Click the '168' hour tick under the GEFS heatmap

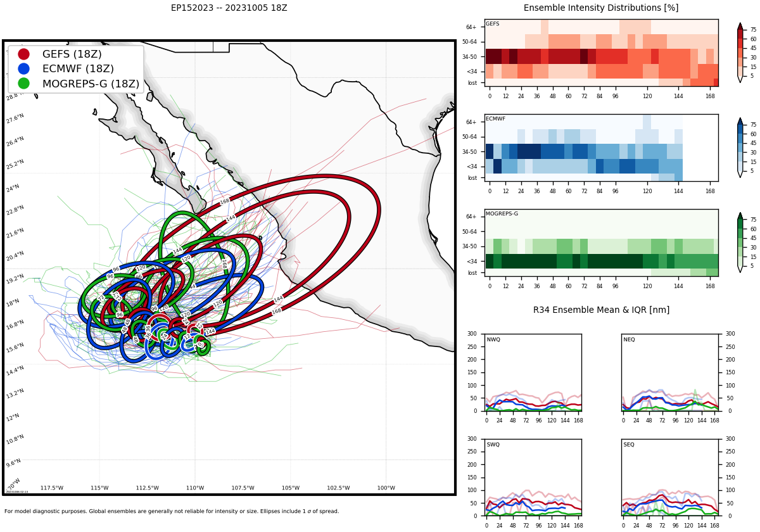[x=710, y=96]
